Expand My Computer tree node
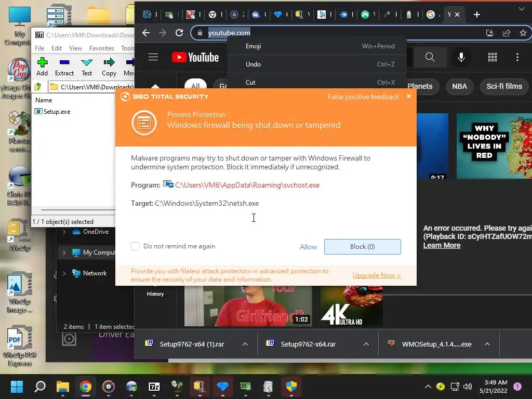The height and width of the screenshot is (399, 532). (x=64, y=252)
